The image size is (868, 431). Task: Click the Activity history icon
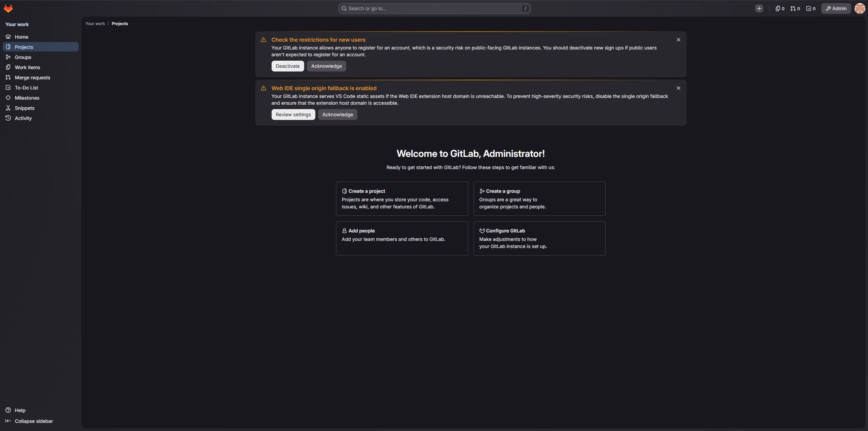pyautogui.click(x=8, y=118)
